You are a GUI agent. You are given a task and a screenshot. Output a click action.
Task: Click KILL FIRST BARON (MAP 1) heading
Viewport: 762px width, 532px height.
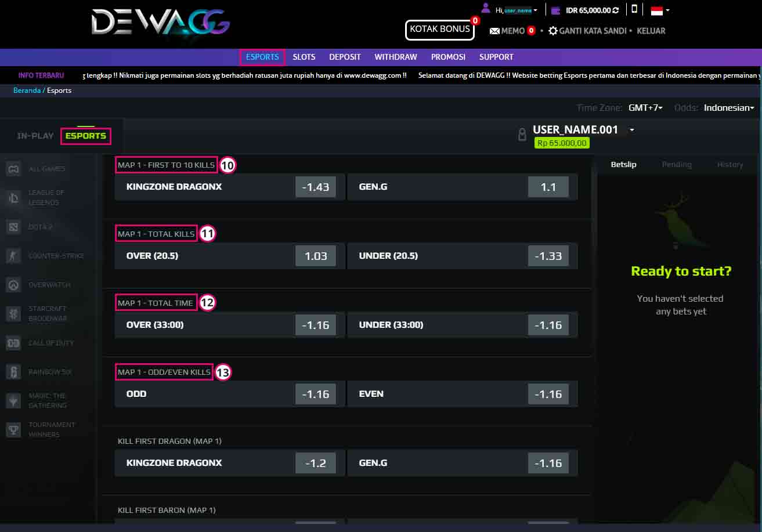pos(167,510)
